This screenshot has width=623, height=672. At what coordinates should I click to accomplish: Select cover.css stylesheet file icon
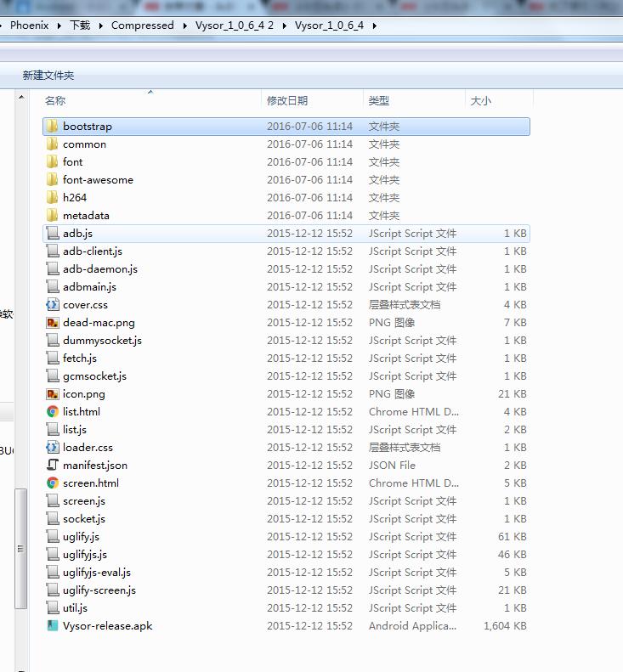pos(53,305)
